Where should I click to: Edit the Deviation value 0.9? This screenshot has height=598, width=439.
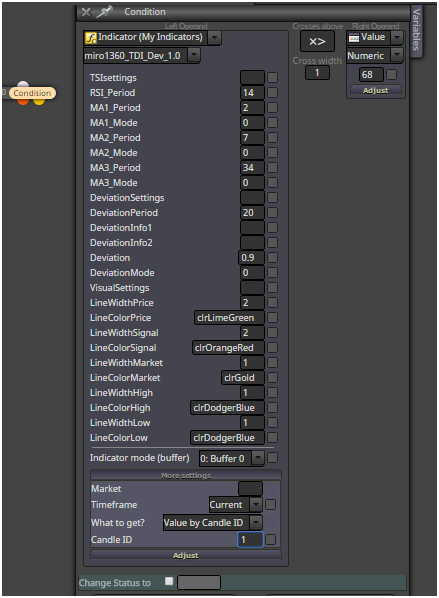coord(251,257)
